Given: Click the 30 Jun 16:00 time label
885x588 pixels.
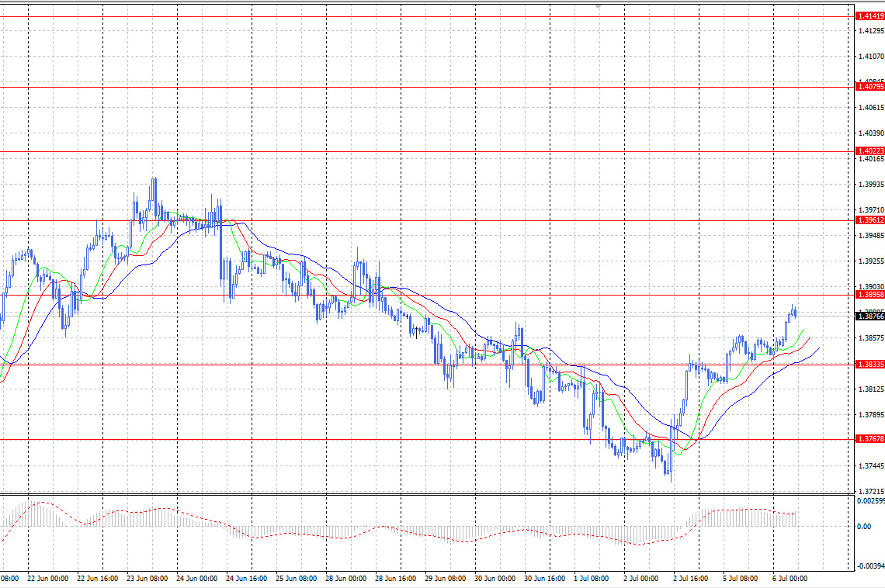Looking at the screenshot, I should tap(545, 579).
